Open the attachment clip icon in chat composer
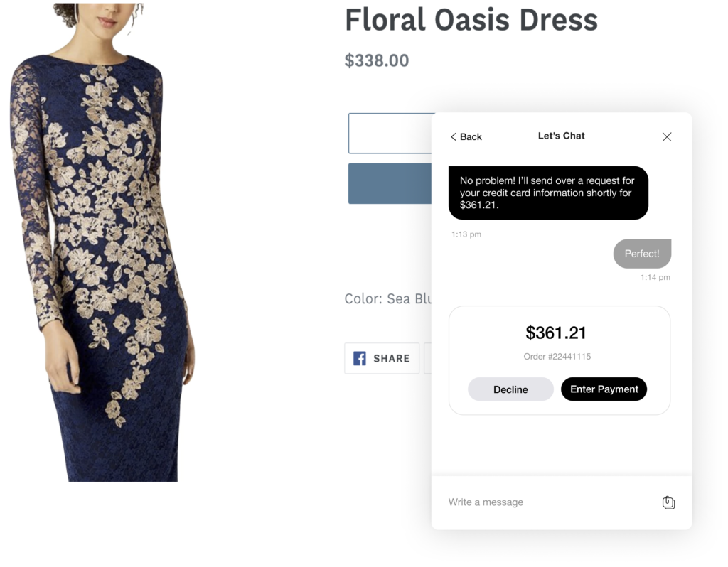 click(x=668, y=502)
